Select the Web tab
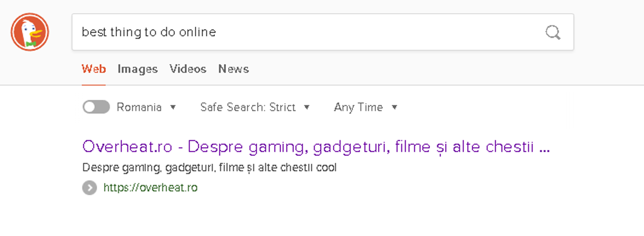 tap(94, 69)
